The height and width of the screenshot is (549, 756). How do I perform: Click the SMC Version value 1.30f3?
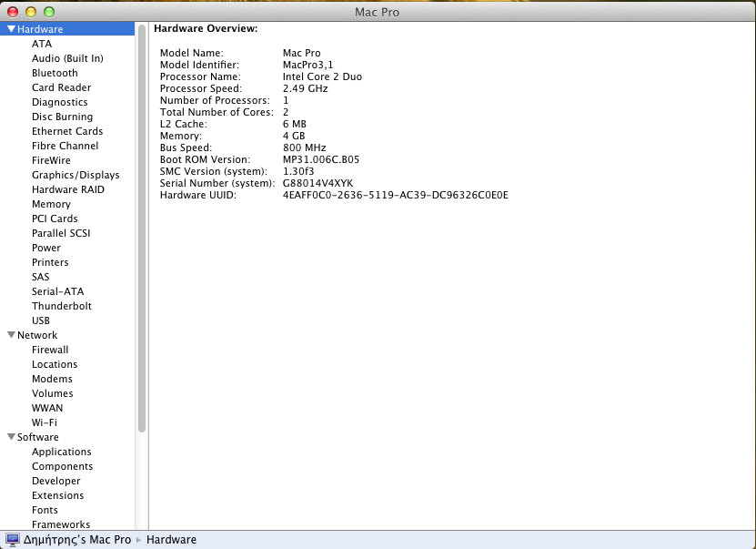click(x=298, y=171)
